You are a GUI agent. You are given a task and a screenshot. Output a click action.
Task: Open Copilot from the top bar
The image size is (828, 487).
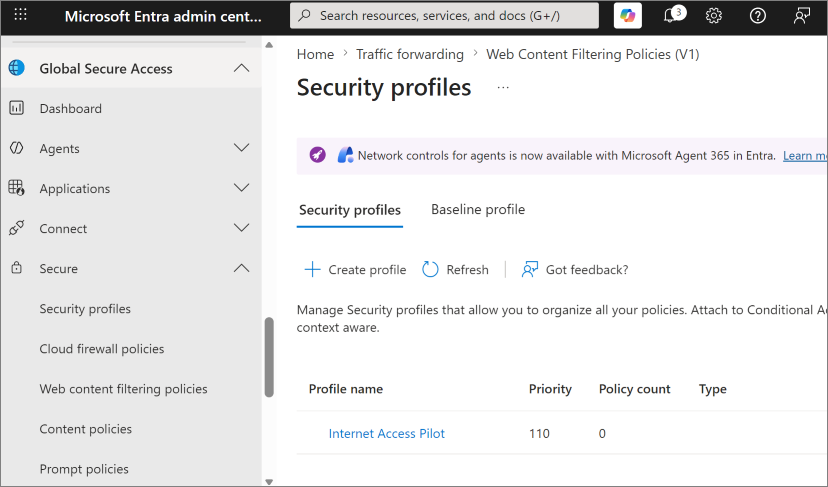pyautogui.click(x=627, y=16)
